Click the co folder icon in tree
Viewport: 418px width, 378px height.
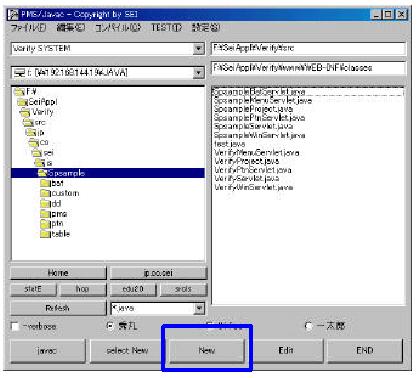(x=34, y=143)
